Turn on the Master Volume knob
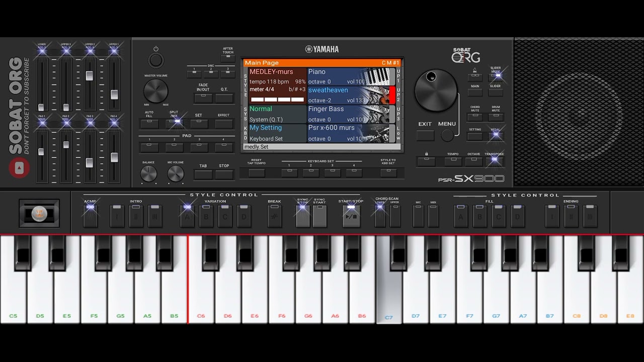 [156, 91]
